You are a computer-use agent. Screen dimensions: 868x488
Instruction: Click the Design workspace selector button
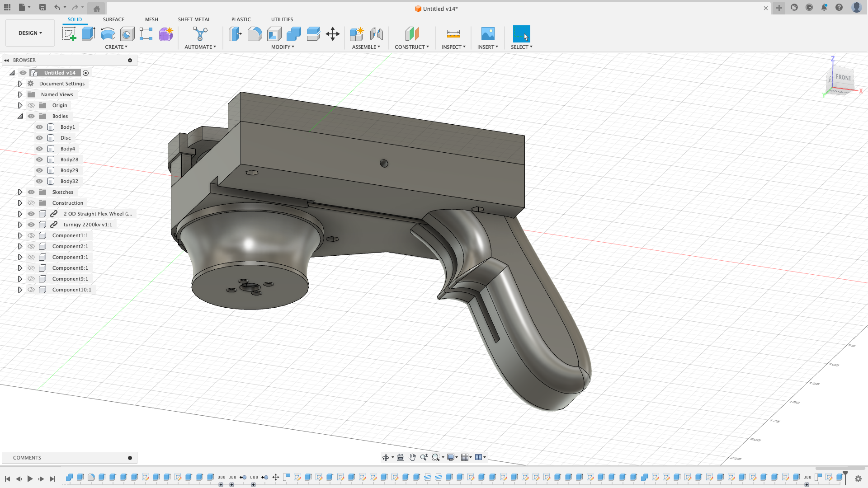pyautogui.click(x=30, y=33)
